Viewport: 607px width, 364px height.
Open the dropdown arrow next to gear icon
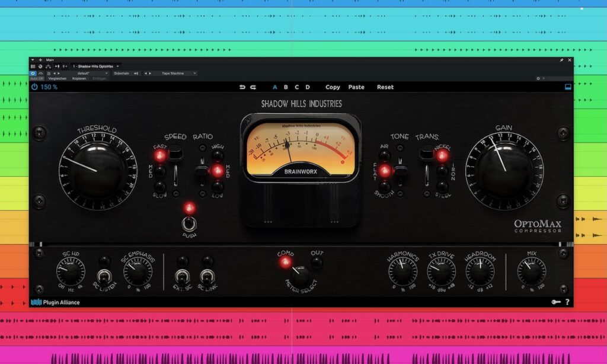(x=544, y=78)
